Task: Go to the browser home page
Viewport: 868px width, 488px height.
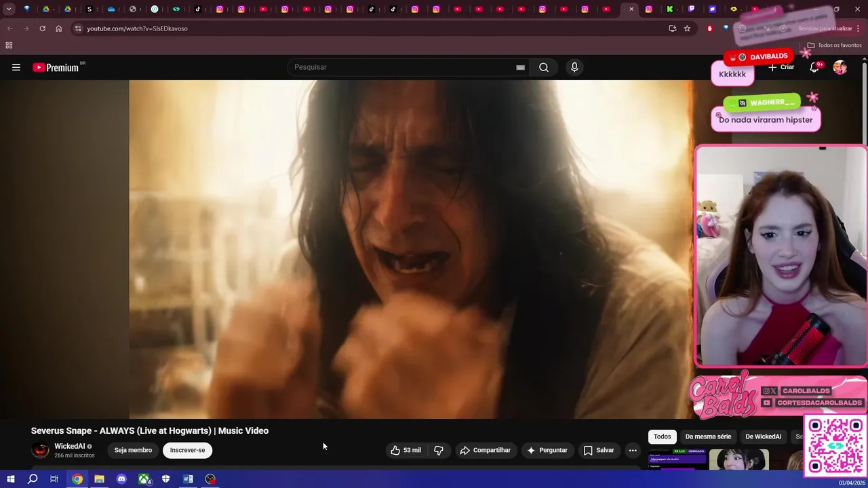Action: click(58, 28)
